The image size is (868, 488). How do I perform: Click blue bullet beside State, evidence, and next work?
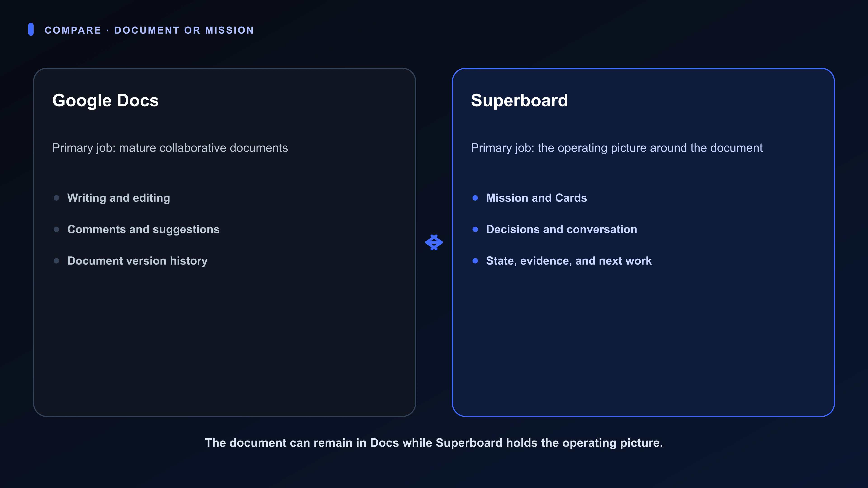[475, 261]
